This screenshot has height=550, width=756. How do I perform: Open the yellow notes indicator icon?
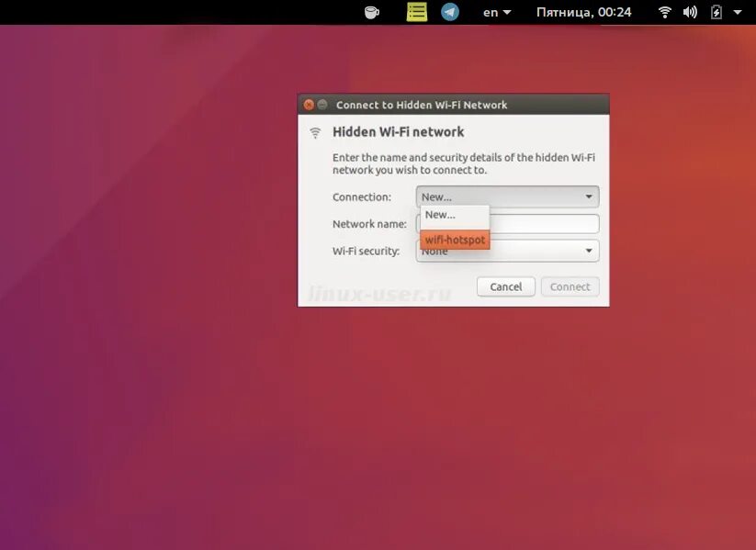(x=416, y=12)
